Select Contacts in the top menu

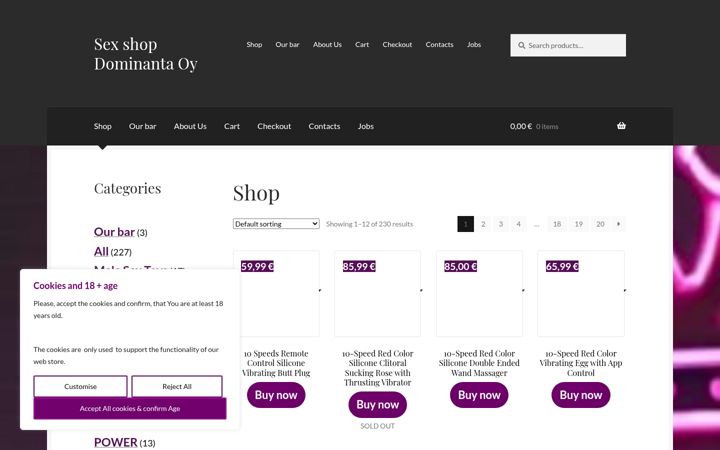click(439, 45)
